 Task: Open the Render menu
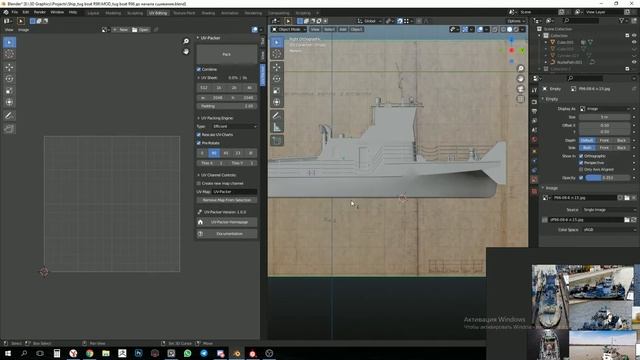pos(40,12)
